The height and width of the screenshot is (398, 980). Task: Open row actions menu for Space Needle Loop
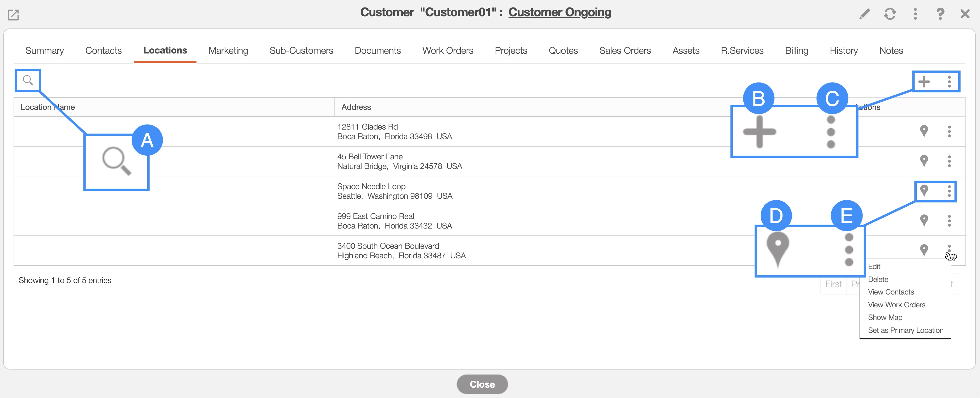949,191
